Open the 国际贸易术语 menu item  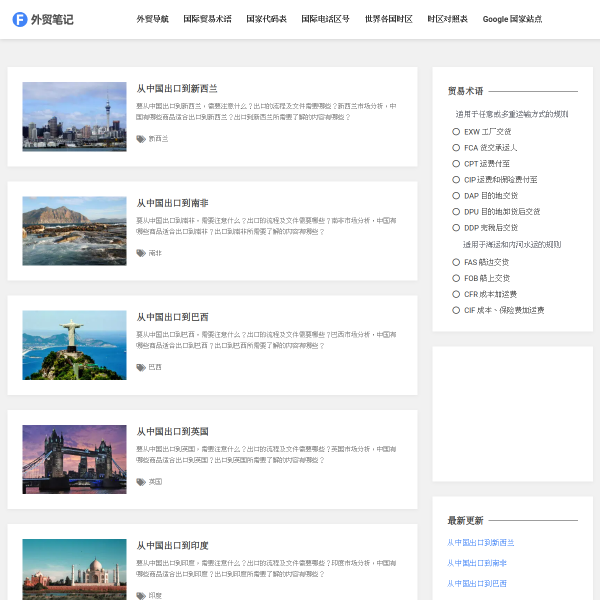(207, 19)
